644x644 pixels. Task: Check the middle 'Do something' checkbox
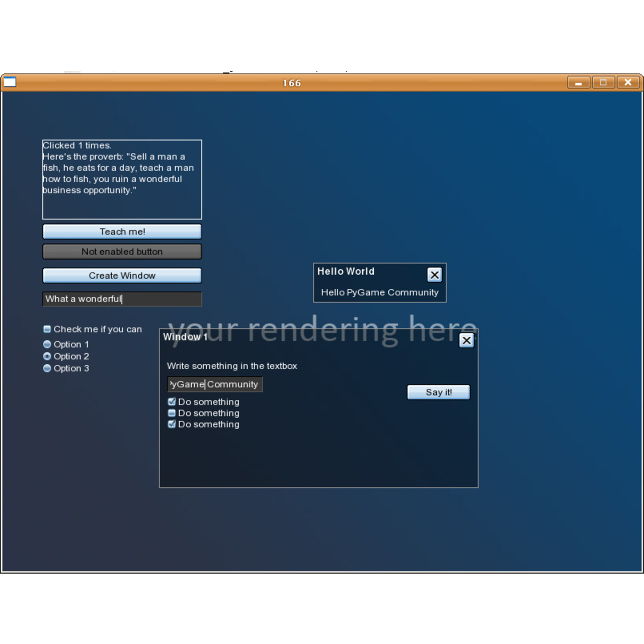[x=172, y=413]
